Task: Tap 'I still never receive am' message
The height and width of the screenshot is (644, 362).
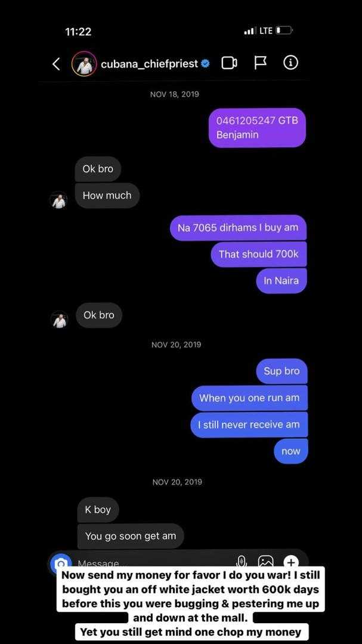Action: [249, 425]
